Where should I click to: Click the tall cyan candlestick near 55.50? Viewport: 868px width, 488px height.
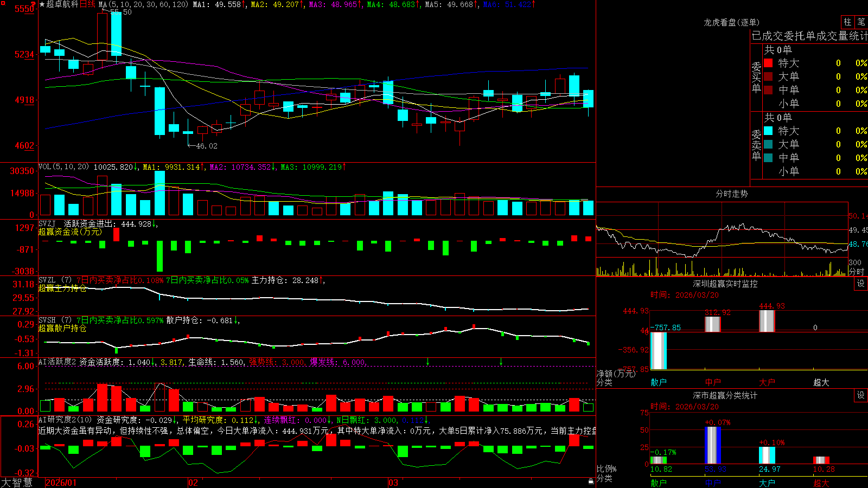tap(116, 34)
